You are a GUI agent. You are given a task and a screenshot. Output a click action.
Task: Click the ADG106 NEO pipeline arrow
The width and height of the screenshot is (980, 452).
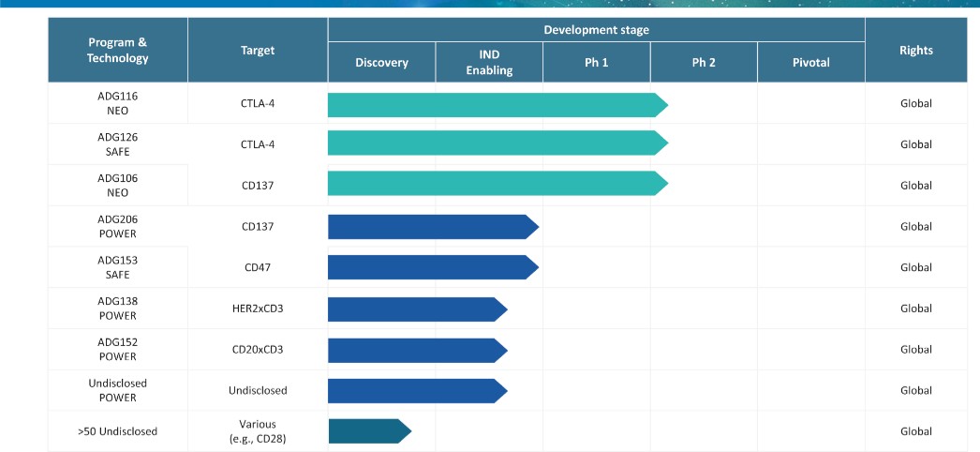pos(498,183)
